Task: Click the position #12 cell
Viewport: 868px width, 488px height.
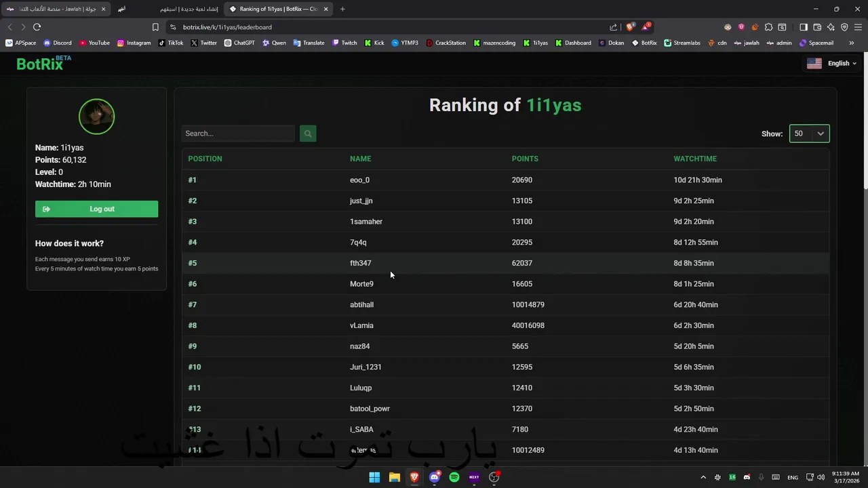Action: pyautogui.click(x=195, y=409)
